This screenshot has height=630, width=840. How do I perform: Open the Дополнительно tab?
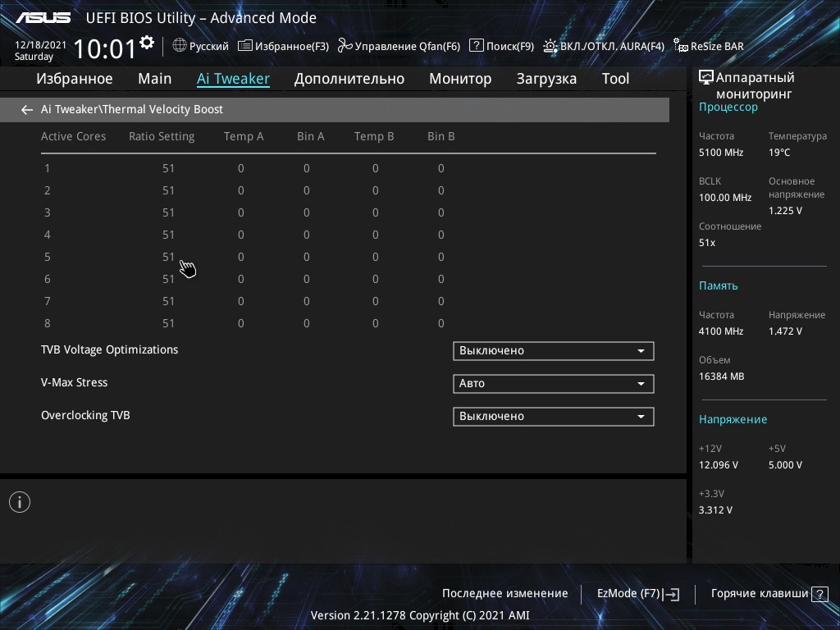[349, 79]
